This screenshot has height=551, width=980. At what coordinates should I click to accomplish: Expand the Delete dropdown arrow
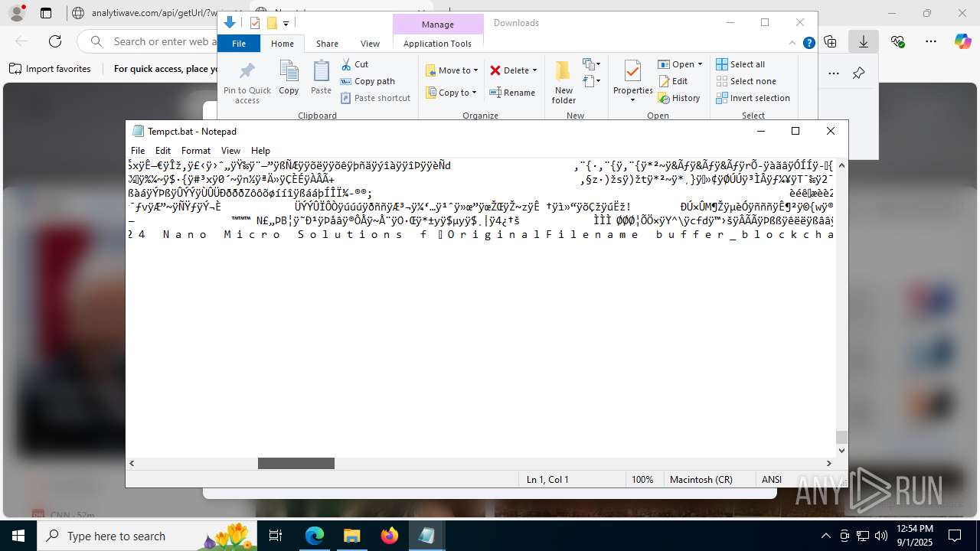[x=534, y=70]
